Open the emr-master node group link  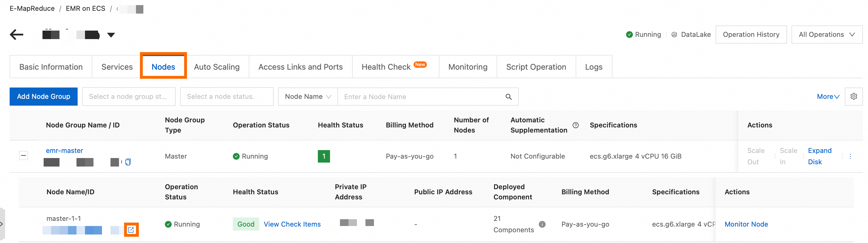tap(64, 150)
